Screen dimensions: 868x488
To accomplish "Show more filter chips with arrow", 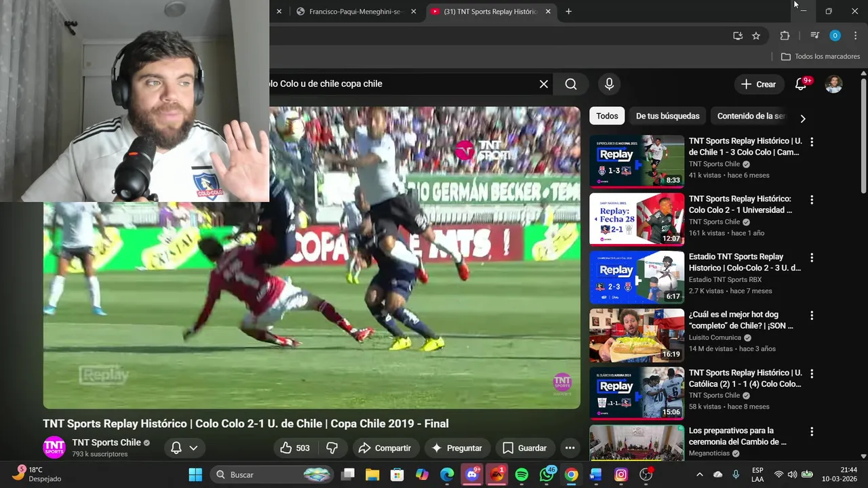I will 802,119.
